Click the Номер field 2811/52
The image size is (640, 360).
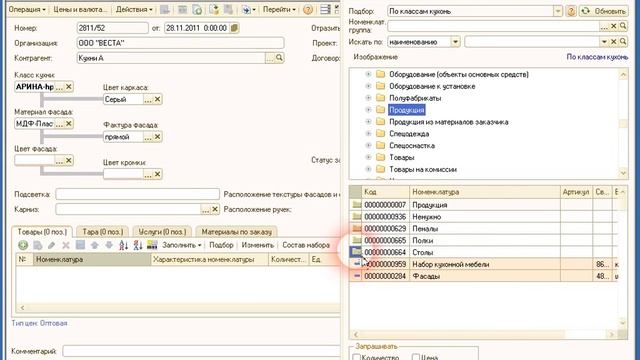pos(112,28)
